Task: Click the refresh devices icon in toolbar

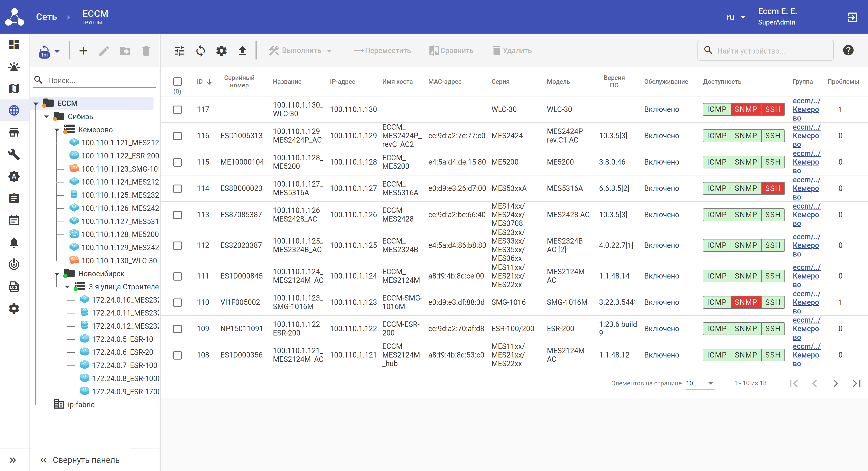Action: click(201, 51)
